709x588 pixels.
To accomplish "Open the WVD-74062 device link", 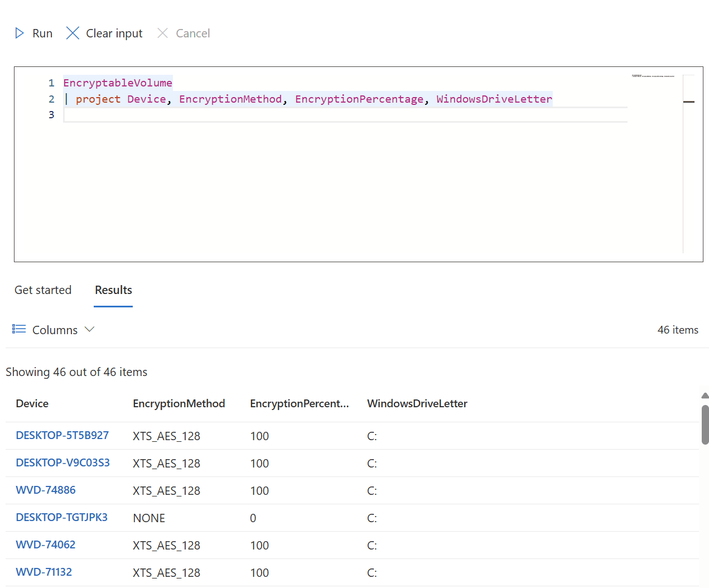I will [46, 545].
